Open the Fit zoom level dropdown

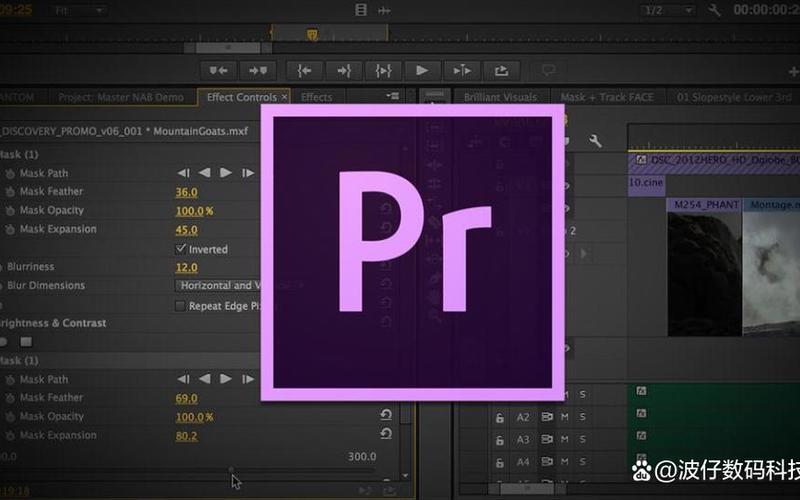click(x=79, y=10)
